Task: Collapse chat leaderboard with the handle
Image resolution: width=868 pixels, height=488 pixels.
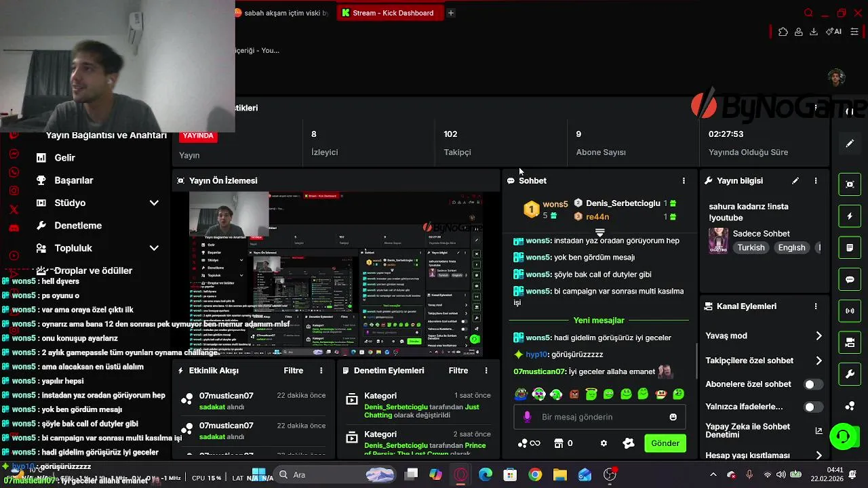Action: tap(599, 232)
